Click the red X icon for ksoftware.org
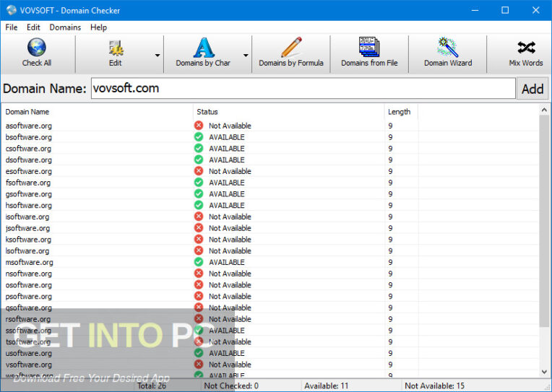Screen dimensions: 552x392 point(199,239)
